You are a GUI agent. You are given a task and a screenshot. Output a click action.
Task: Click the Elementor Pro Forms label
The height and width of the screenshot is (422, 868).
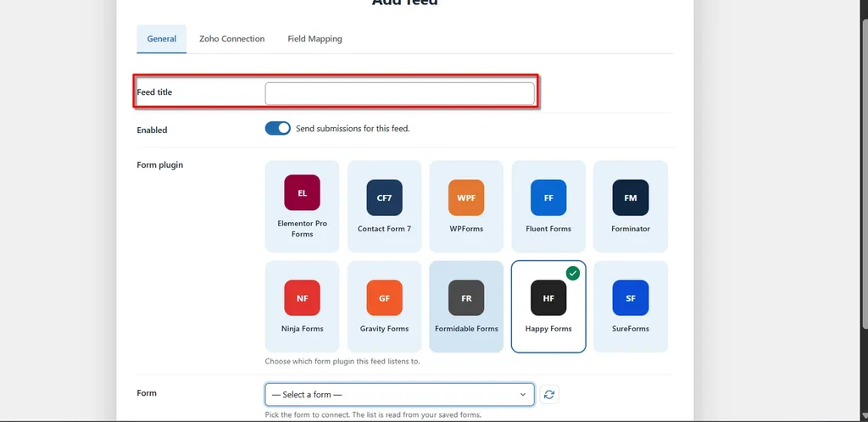point(303,229)
